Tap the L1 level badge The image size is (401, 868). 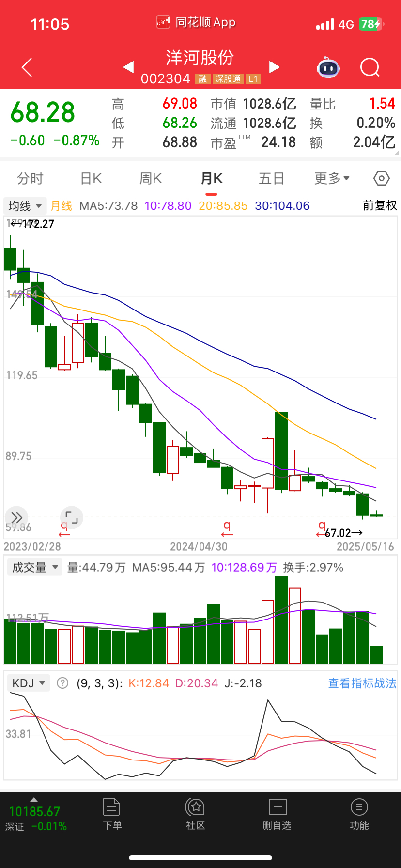point(253,79)
